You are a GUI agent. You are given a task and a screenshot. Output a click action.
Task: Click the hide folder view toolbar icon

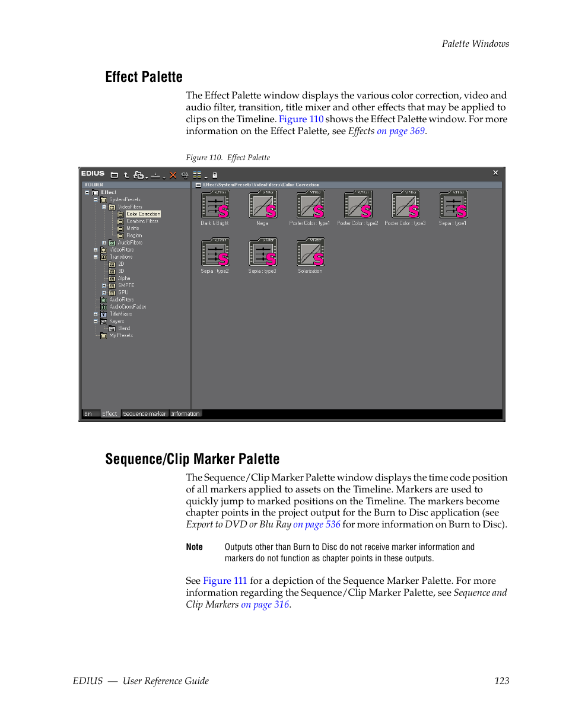pyautogui.click(x=115, y=175)
